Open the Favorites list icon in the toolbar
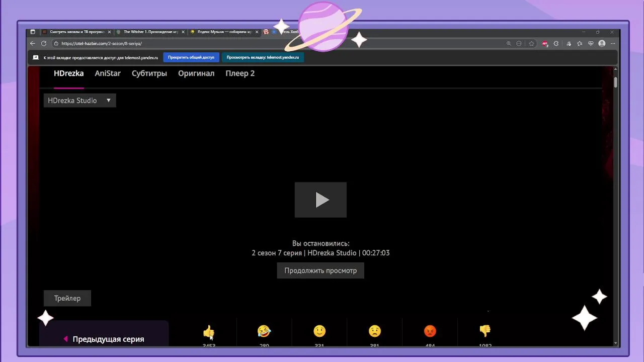This screenshot has width=644, height=362. 580,44
